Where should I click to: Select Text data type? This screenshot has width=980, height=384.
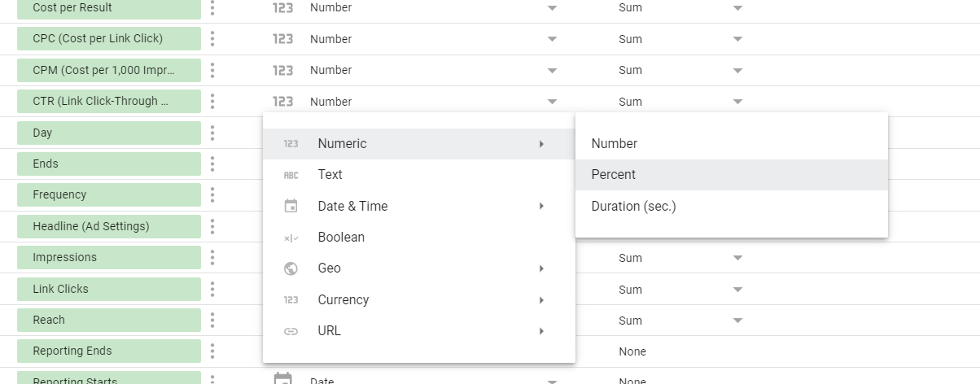330,175
